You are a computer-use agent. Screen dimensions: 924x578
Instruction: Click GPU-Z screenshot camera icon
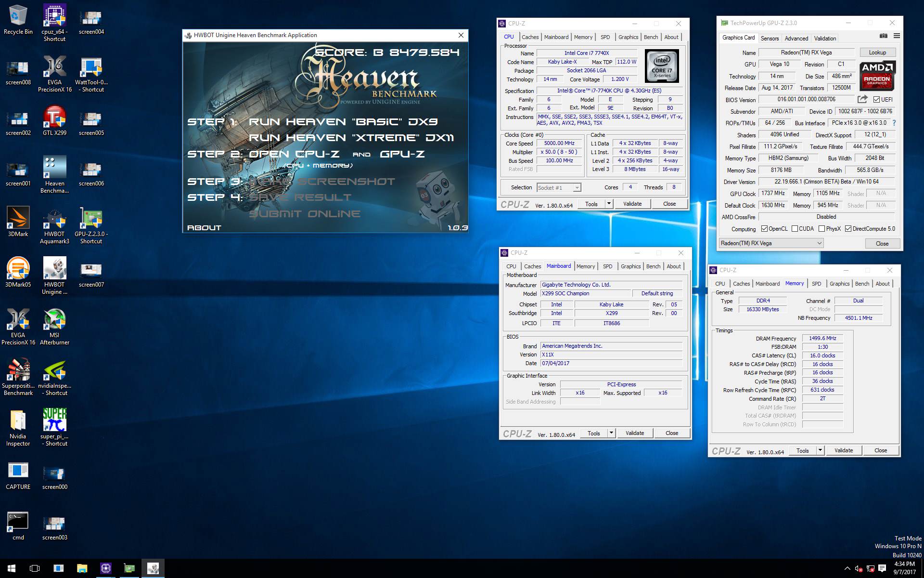click(x=884, y=36)
